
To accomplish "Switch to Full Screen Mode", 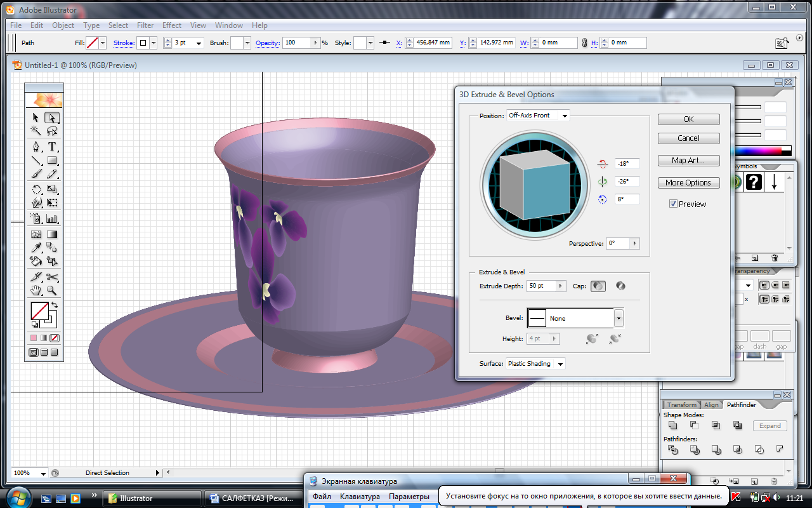I will [x=55, y=352].
